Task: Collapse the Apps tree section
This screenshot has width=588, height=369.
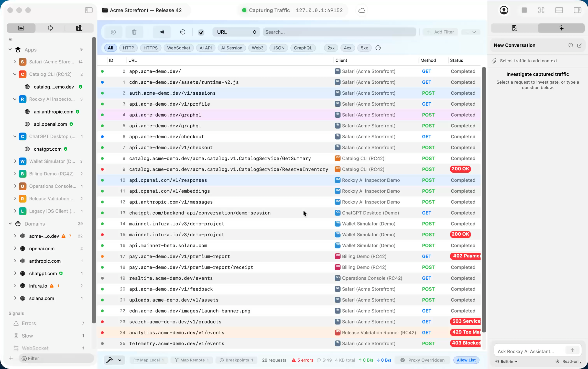Action: click(10, 50)
